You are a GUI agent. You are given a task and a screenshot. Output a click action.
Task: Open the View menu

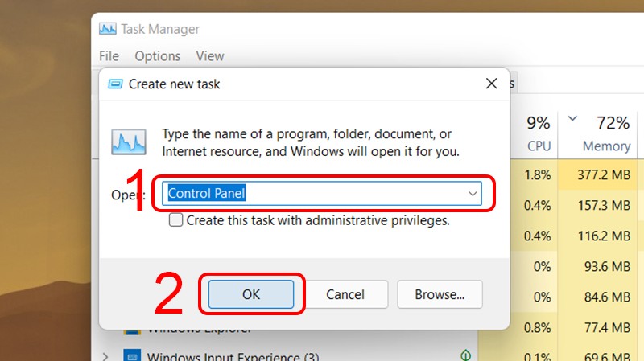click(x=210, y=56)
